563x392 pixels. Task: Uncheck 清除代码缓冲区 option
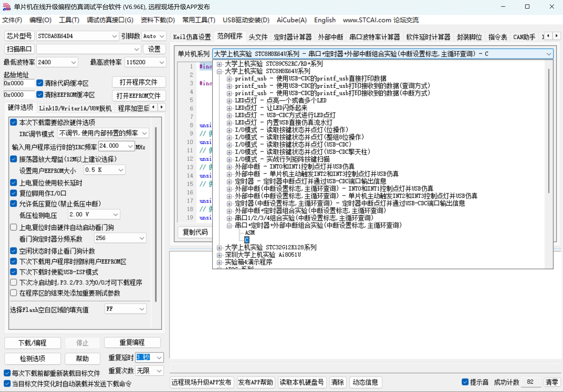[x=40, y=83]
